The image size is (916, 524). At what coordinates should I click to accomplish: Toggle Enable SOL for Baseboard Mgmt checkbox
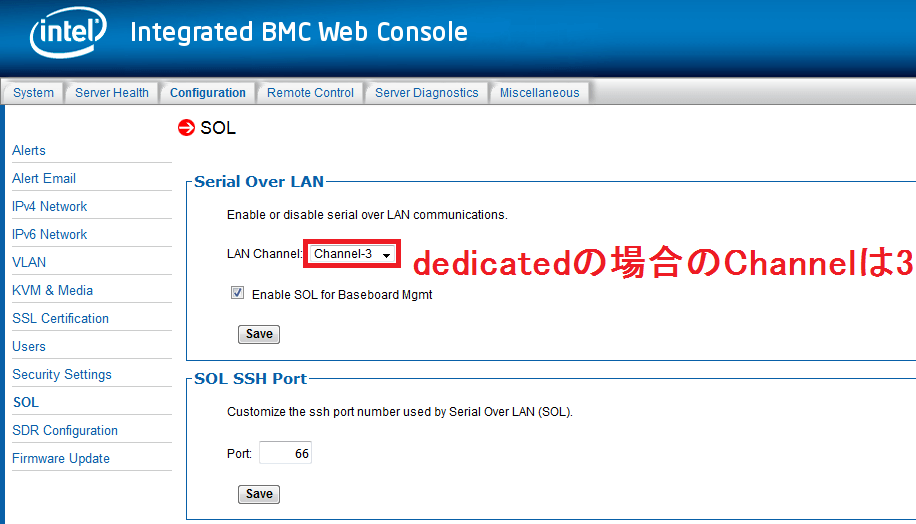click(237, 293)
